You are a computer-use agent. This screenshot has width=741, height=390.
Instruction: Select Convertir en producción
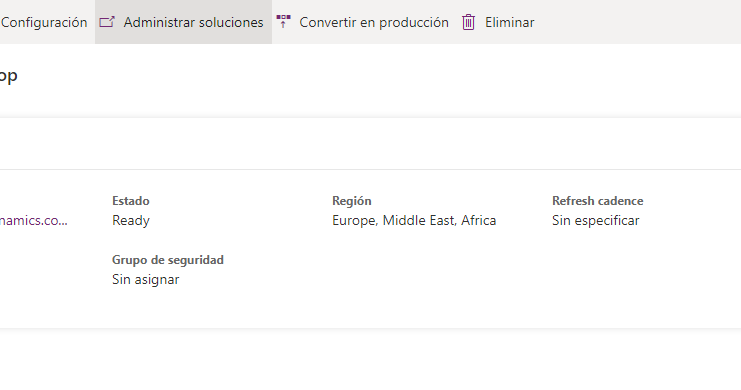(362, 22)
